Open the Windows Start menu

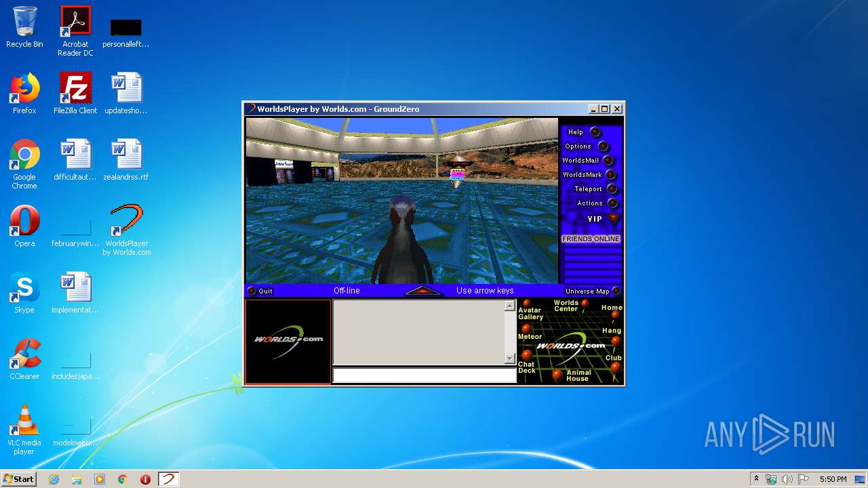click(18, 479)
